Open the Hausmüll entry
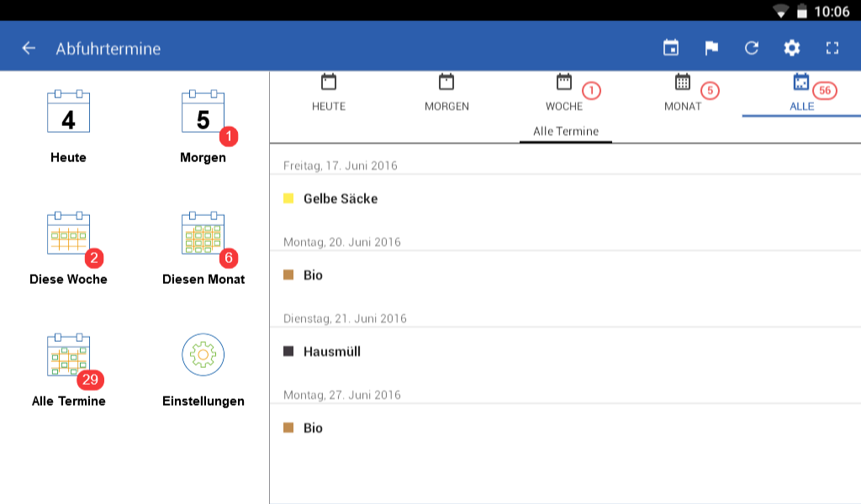The image size is (861, 504). tap(566, 351)
